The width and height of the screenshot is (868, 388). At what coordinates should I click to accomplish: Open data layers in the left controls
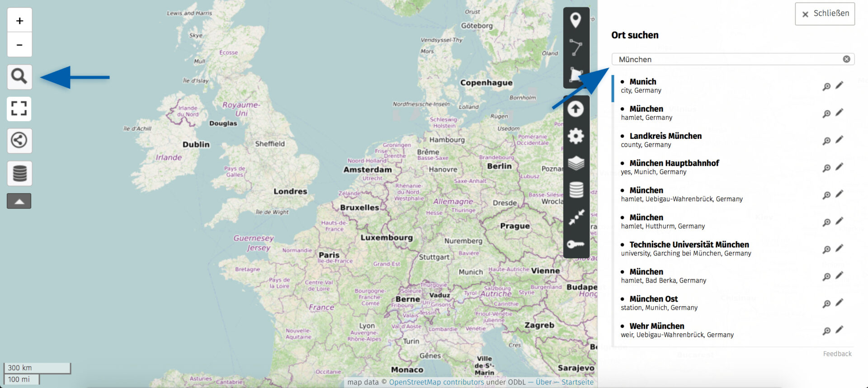[19, 173]
